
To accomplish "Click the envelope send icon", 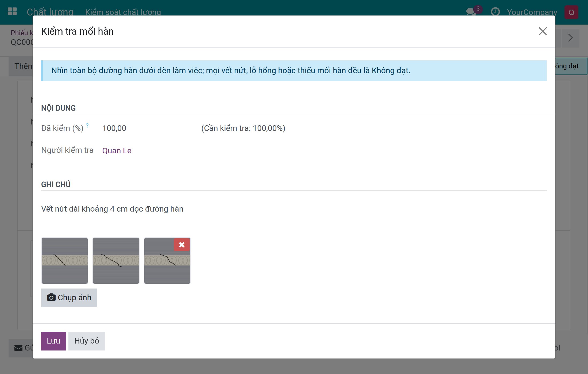I will pyautogui.click(x=18, y=348).
